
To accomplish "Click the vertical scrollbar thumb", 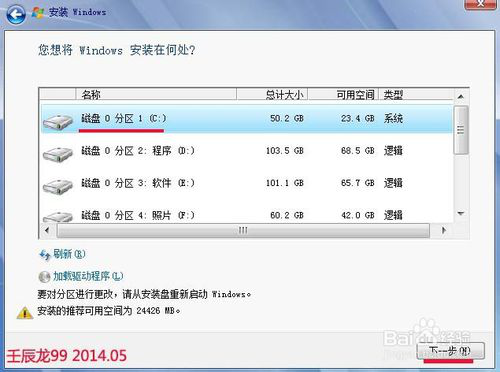I will click(x=461, y=130).
